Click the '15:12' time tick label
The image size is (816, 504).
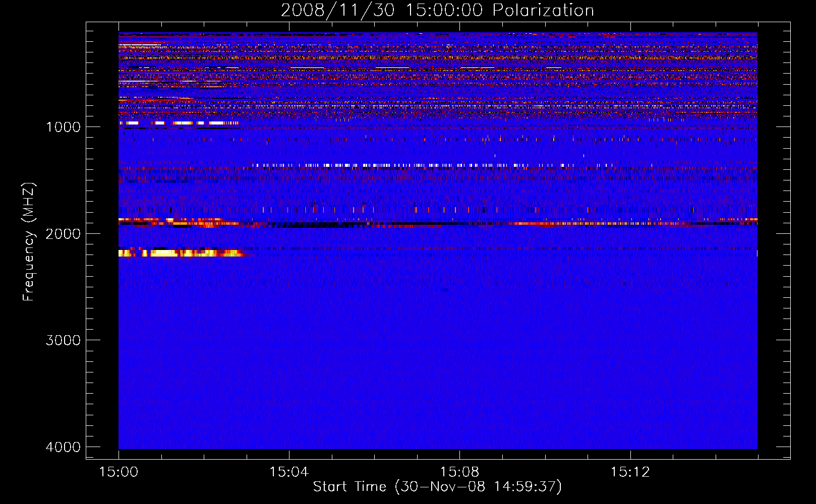click(630, 472)
